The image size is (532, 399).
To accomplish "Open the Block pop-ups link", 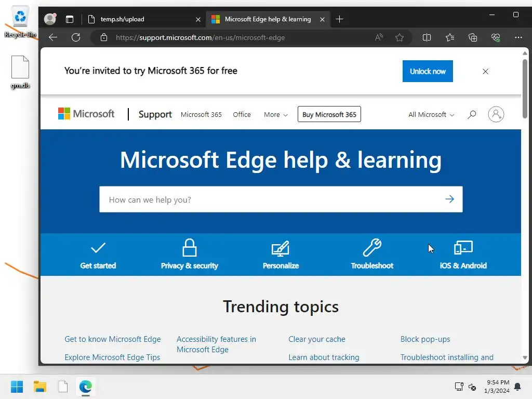I will click(425, 339).
